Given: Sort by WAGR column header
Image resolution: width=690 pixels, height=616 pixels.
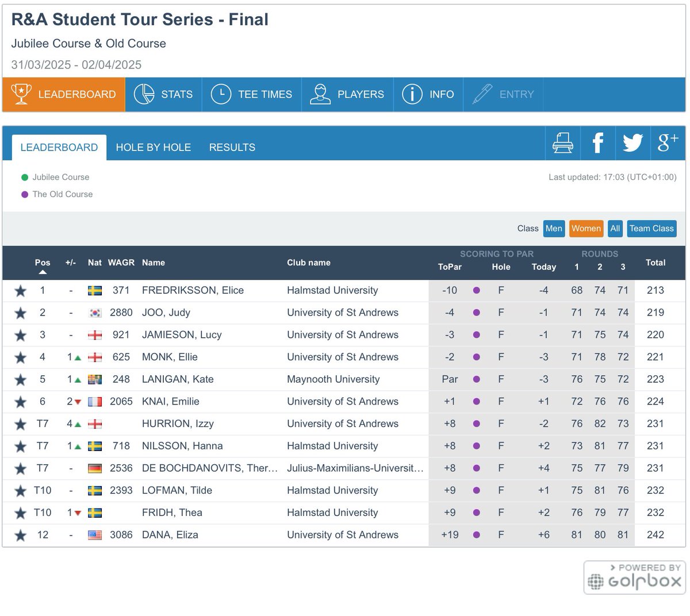Looking at the screenshot, I should [x=121, y=263].
